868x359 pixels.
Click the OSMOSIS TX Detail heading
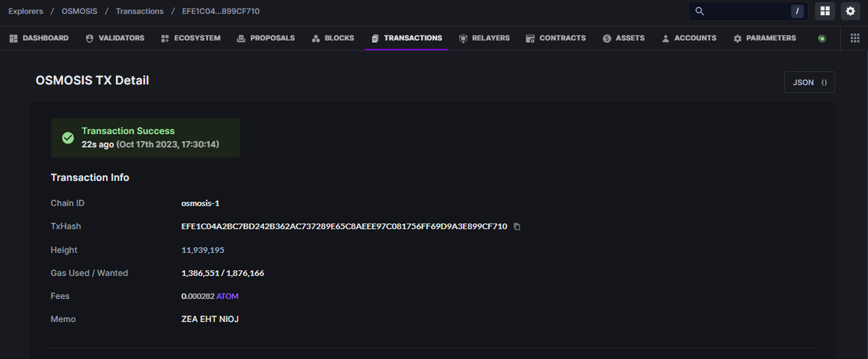tap(92, 80)
